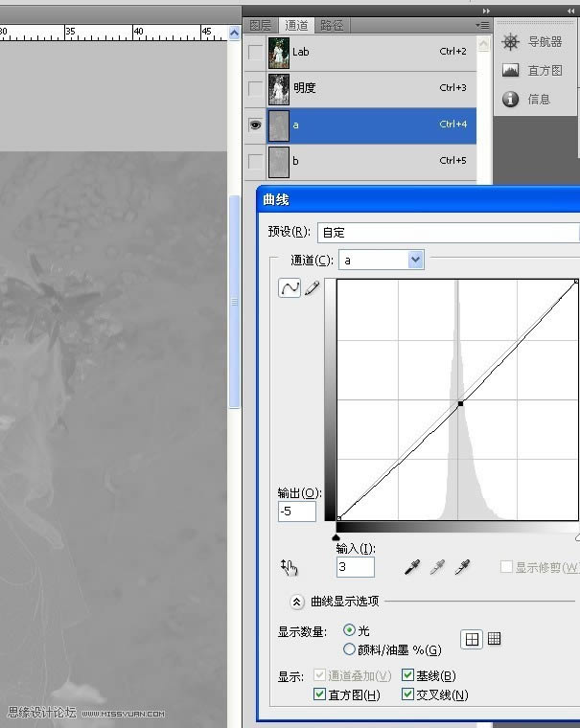Open the preset dropdown showing 自定
This screenshot has width=580, height=728.
[448, 232]
